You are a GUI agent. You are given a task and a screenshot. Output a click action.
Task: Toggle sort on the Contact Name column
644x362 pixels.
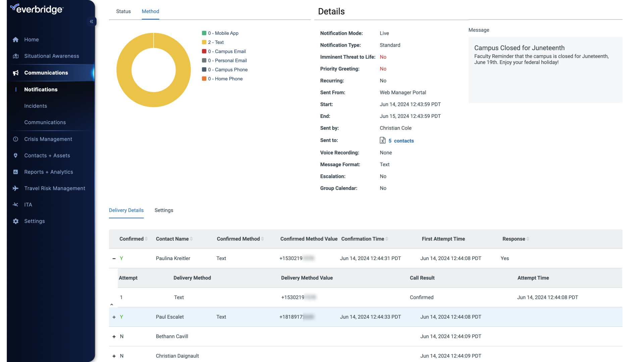pyautogui.click(x=192, y=239)
